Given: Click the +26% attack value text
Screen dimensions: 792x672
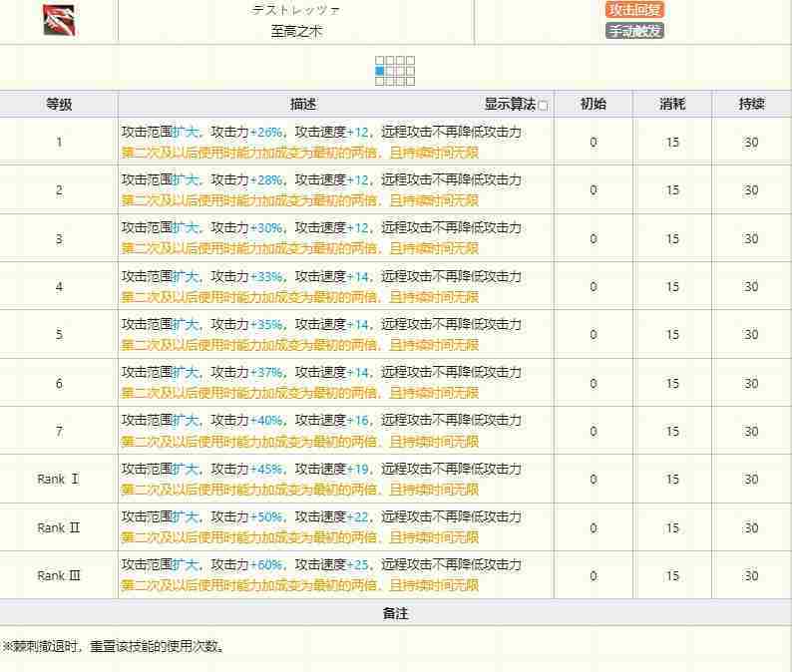Looking at the screenshot, I should (x=266, y=133).
